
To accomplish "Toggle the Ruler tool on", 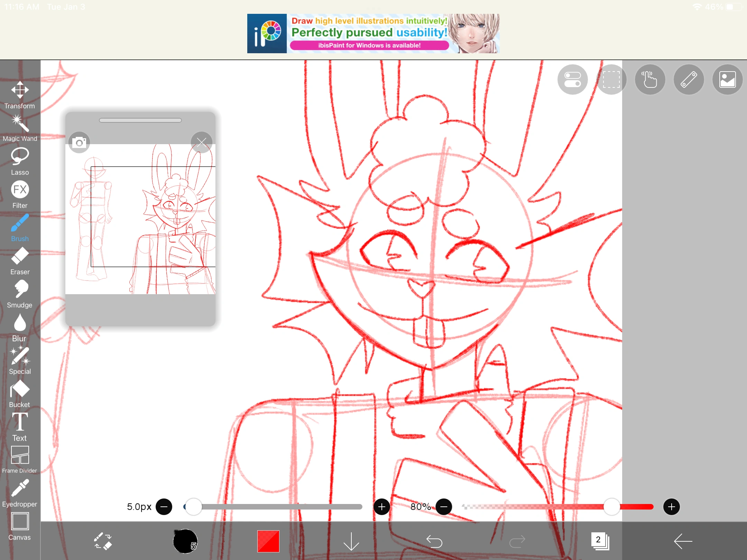I will pyautogui.click(x=688, y=80).
